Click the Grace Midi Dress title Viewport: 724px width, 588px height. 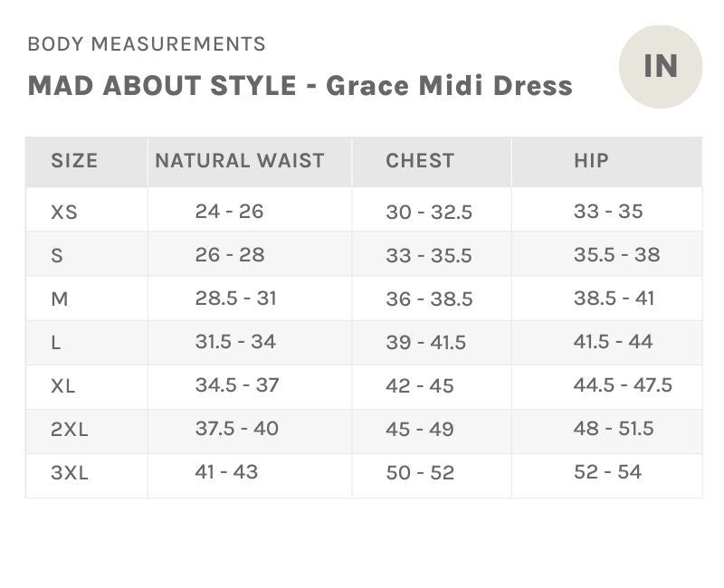click(x=449, y=86)
